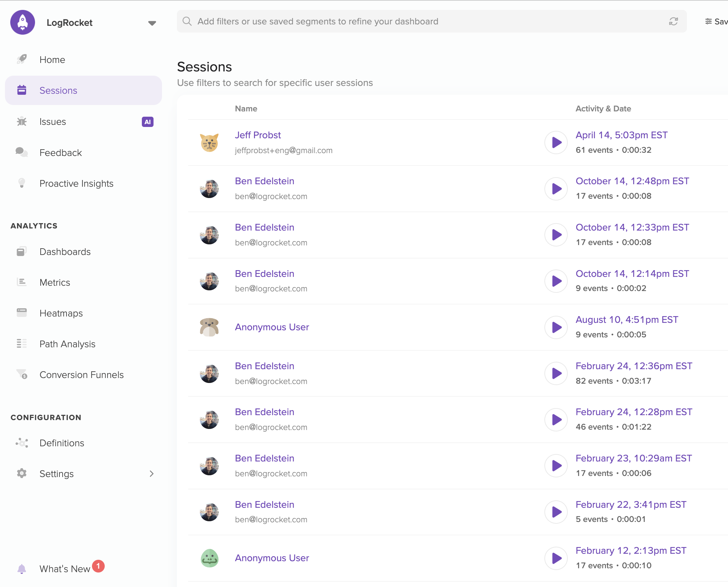This screenshot has height=587, width=728.
Task: Click the Definitions nodes icon
Action: [22, 443]
